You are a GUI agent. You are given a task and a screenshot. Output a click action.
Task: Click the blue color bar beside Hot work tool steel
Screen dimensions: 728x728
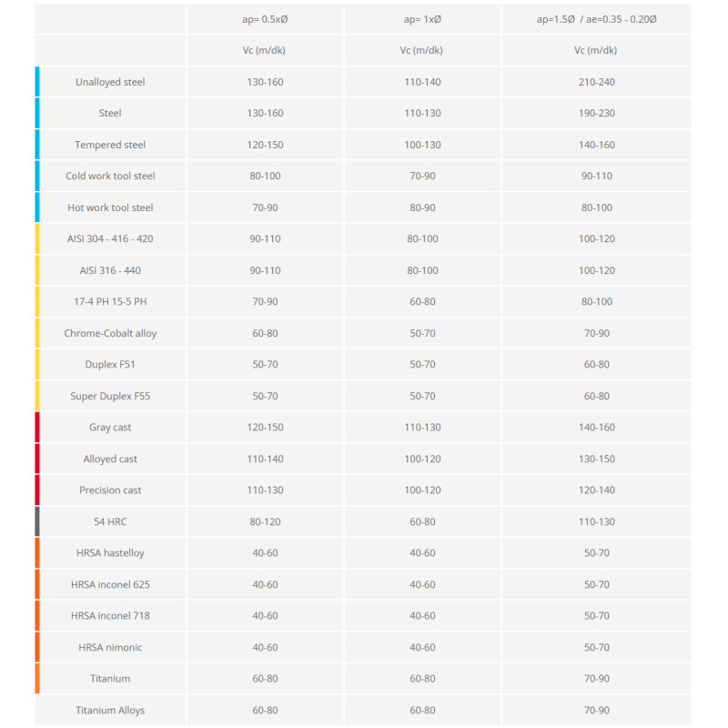[37, 207]
